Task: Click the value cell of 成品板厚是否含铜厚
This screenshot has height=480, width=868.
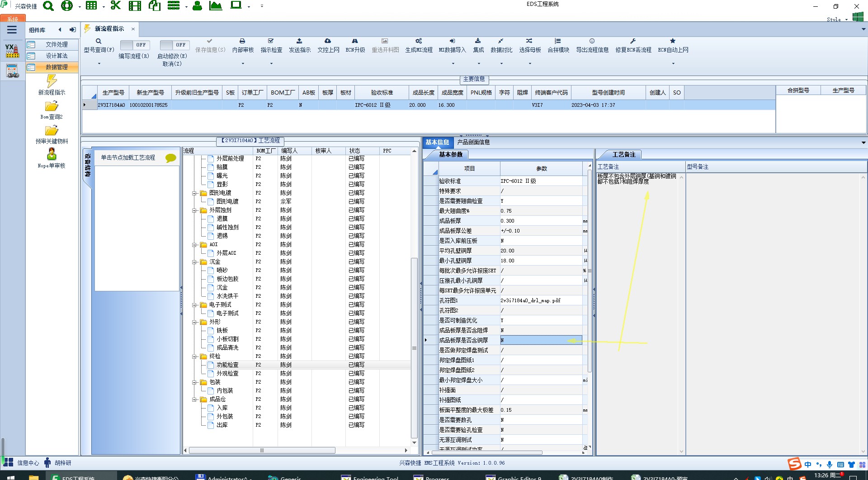Action: coord(541,340)
